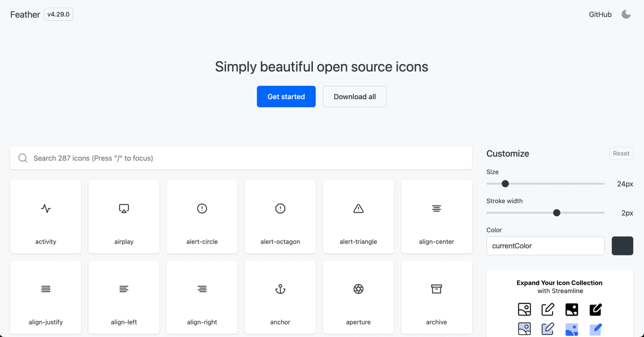
Task: Pick the align-left icon
Action: point(124,298)
